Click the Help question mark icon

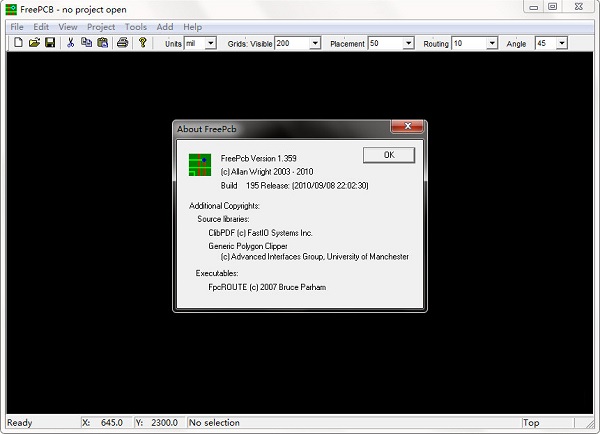pyautogui.click(x=143, y=42)
